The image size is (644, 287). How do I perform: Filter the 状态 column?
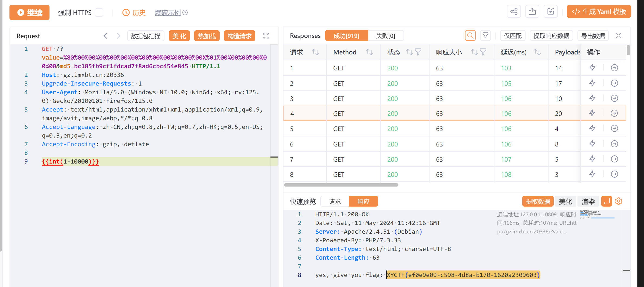click(418, 52)
